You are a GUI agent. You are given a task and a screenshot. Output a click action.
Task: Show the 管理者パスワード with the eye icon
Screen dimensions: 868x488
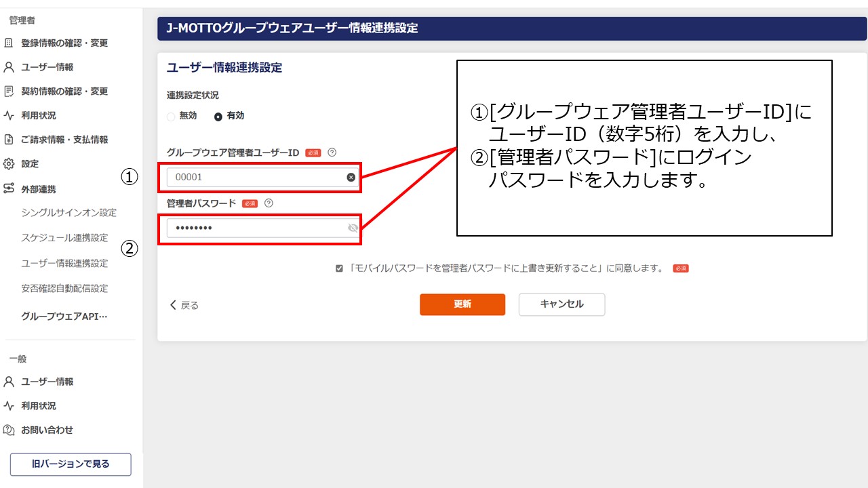click(x=352, y=228)
